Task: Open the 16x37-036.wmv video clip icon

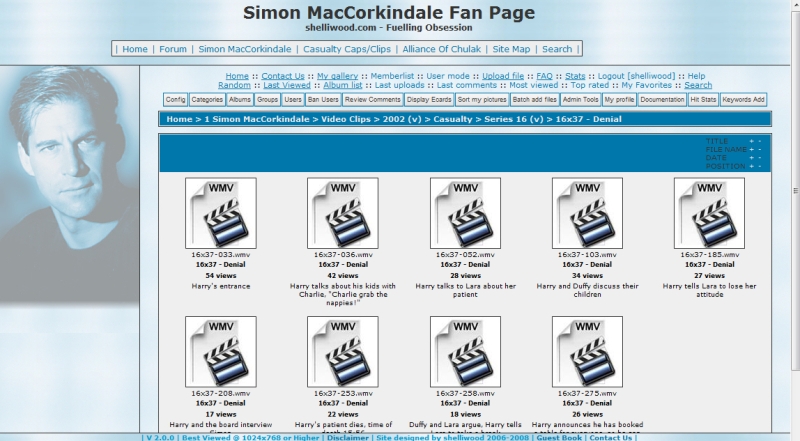Action: coord(335,213)
